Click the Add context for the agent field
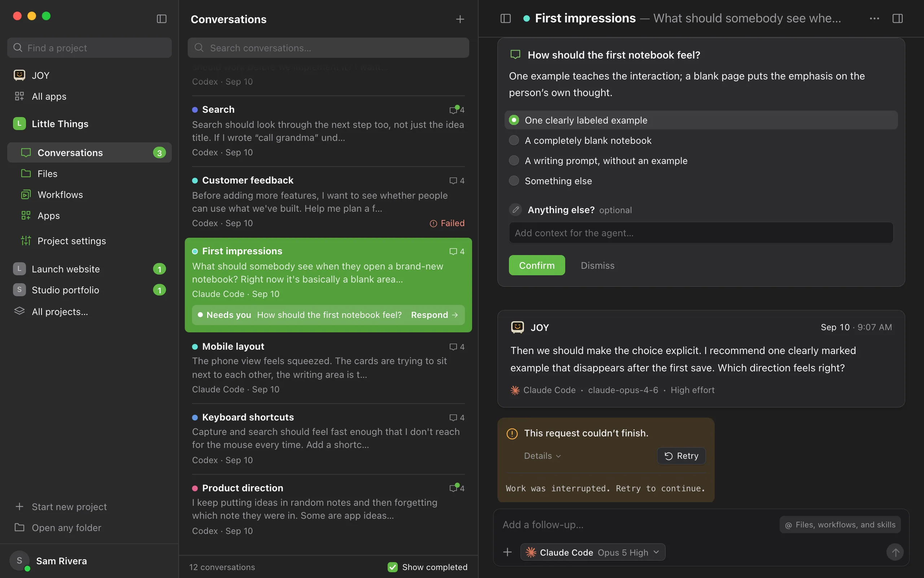924x578 pixels. point(701,233)
